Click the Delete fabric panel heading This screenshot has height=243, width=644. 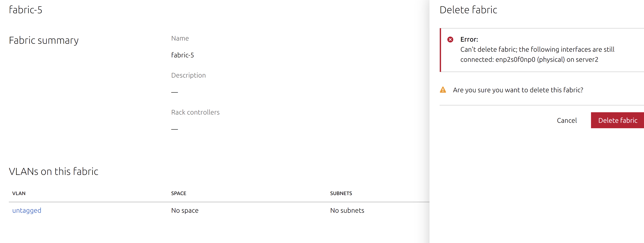pyautogui.click(x=468, y=10)
